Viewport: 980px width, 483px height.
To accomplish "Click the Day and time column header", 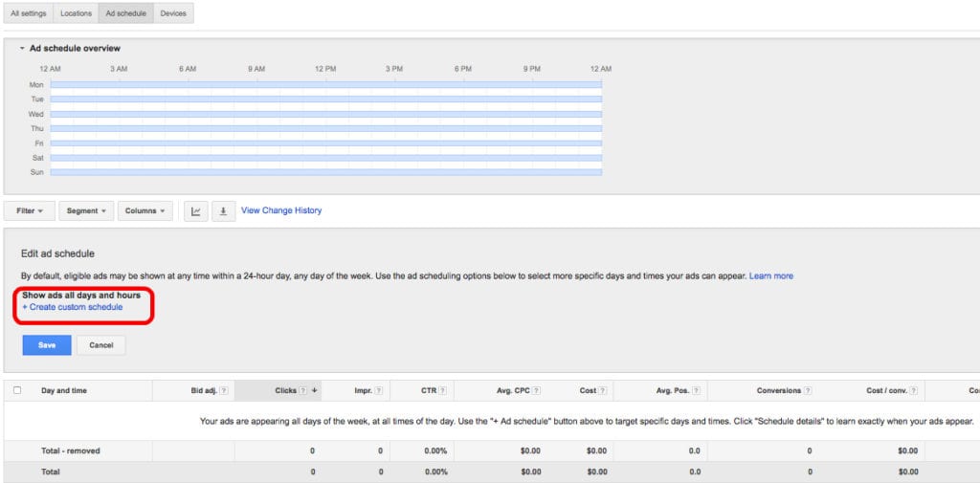I will point(64,390).
